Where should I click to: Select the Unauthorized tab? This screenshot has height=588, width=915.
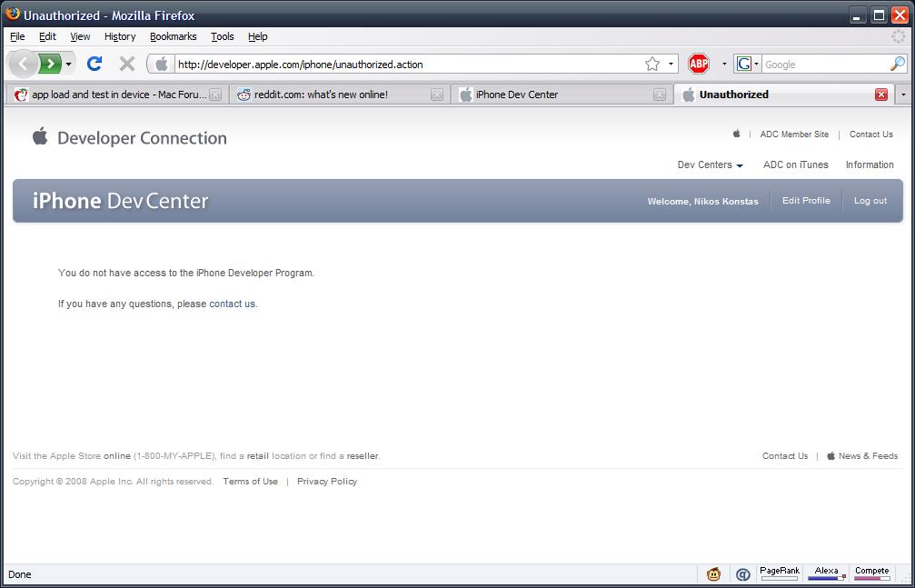(783, 95)
